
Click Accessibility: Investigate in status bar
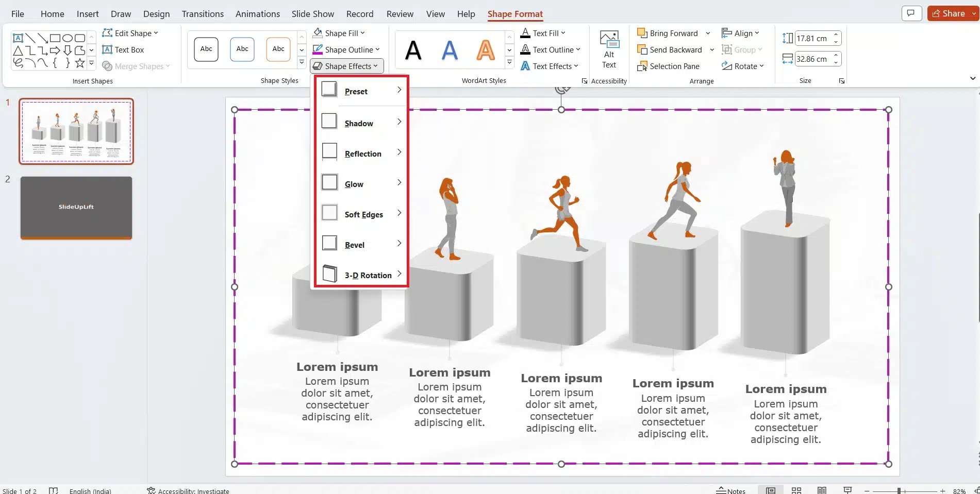coord(188,491)
